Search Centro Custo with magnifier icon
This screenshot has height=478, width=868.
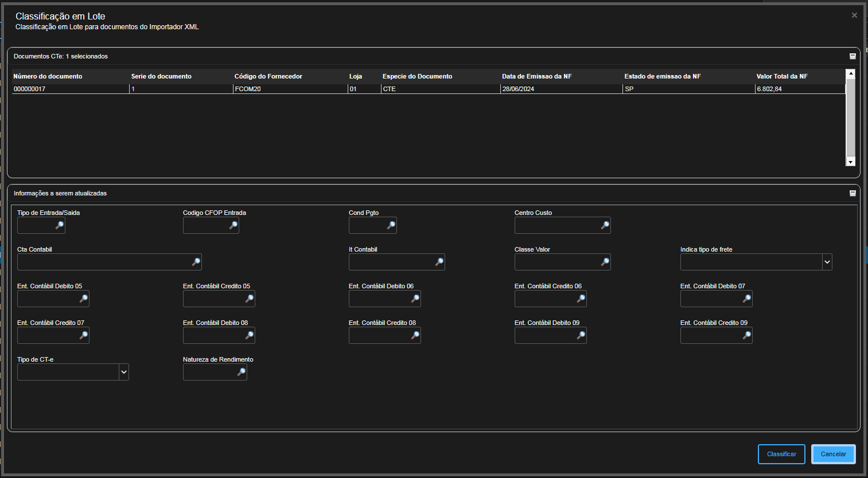pyautogui.click(x=605, y=225)
